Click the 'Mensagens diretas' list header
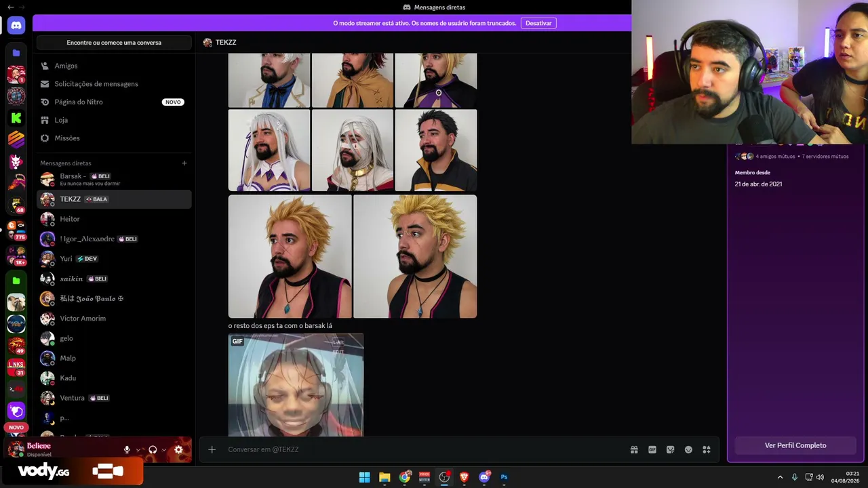The image size is (868, 488). click(x=66, y=163)
